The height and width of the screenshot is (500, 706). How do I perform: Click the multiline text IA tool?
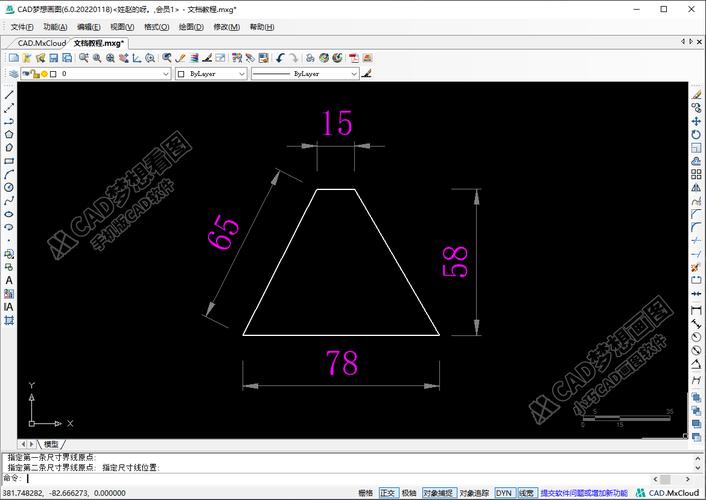coord(9,307)
